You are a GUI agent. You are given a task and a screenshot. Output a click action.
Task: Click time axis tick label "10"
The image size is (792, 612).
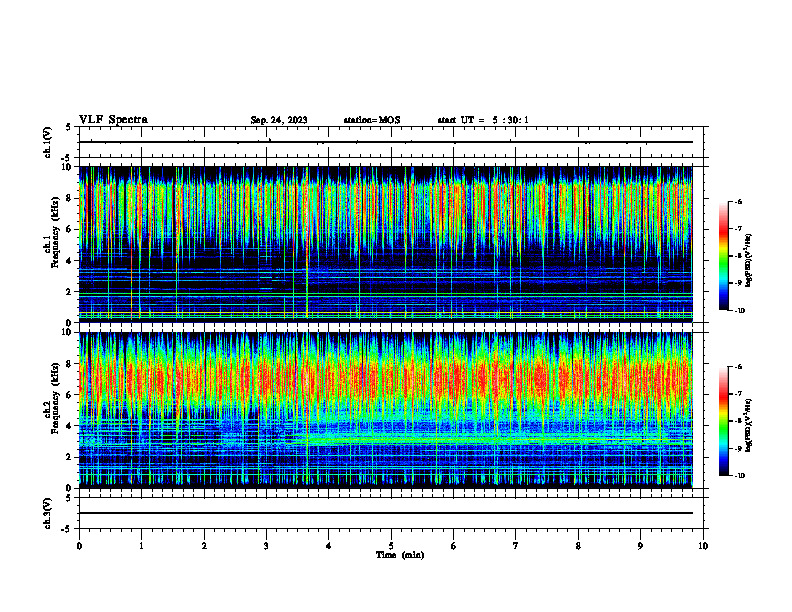pyautogui.click(x=703, y=546)
